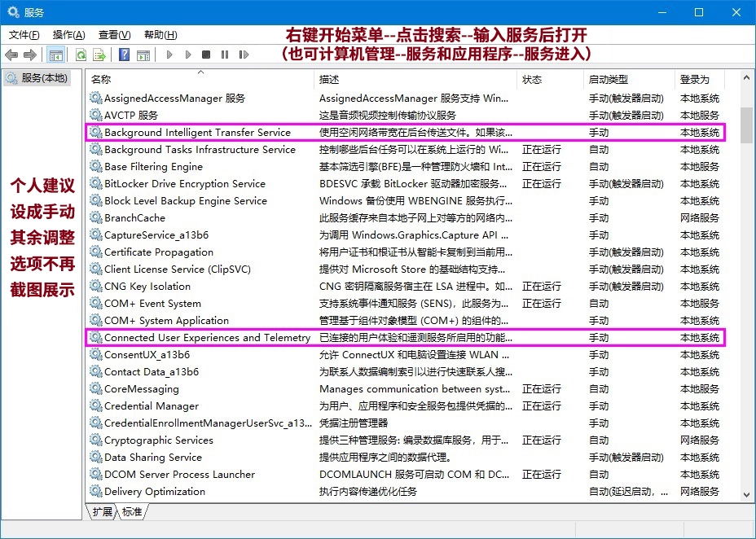Select the CredentialEnrollmentManagerUserSvc service name
Image resolution: width=756 pixels, height=539 pixels.
coord(208,423)
